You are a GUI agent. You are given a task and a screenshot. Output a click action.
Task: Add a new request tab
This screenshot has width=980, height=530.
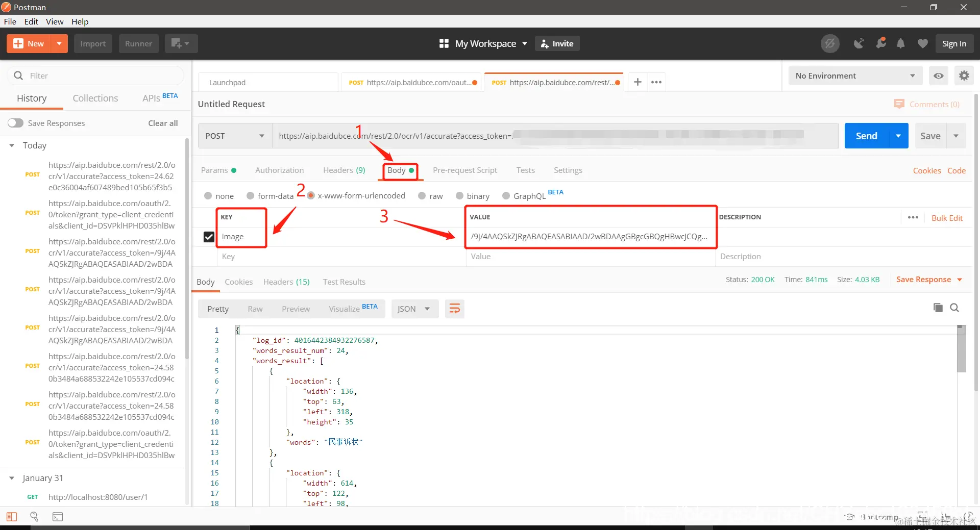(638, 82)
